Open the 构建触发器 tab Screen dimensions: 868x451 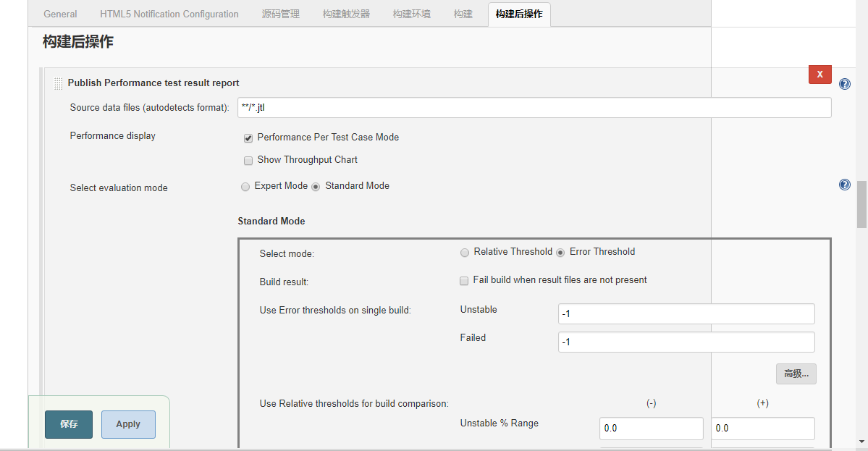(x=346, y=14)
